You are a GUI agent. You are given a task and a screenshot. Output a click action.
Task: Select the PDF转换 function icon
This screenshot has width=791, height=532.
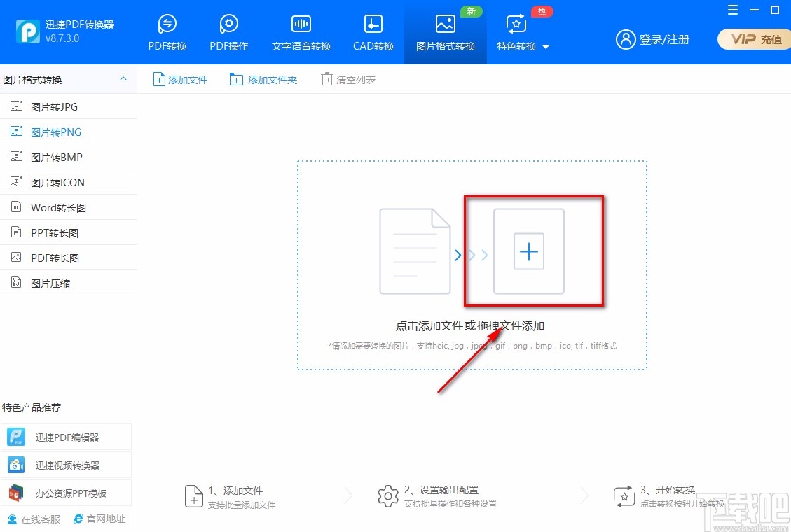(167, 31)
